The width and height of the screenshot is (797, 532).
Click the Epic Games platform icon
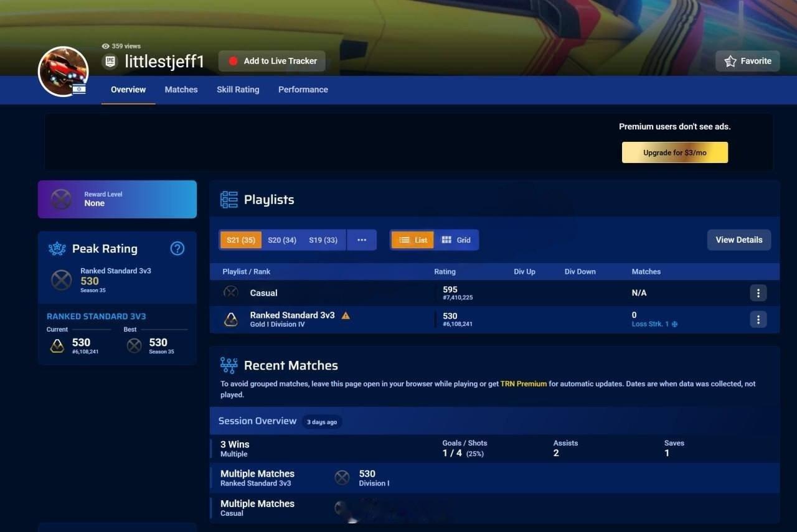click(110, 61)
